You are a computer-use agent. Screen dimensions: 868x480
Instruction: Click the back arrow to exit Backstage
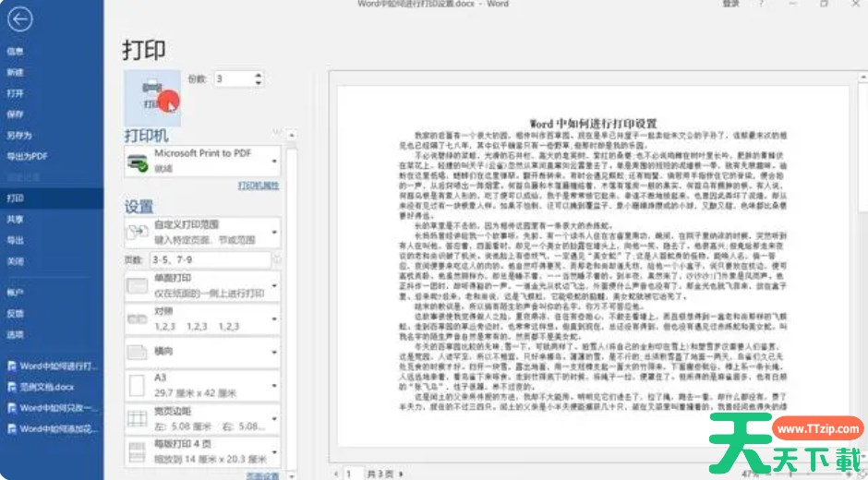click(x=19, y=19)
